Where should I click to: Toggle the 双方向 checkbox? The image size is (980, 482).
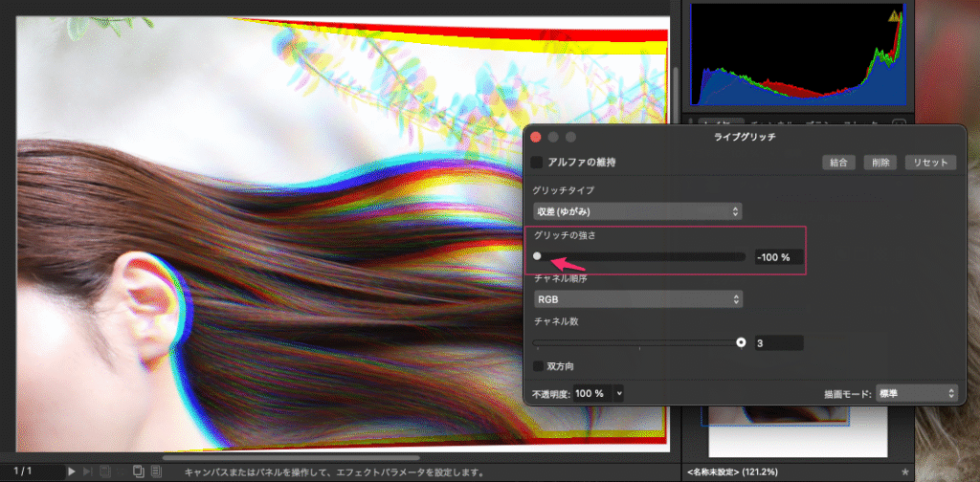538,366
